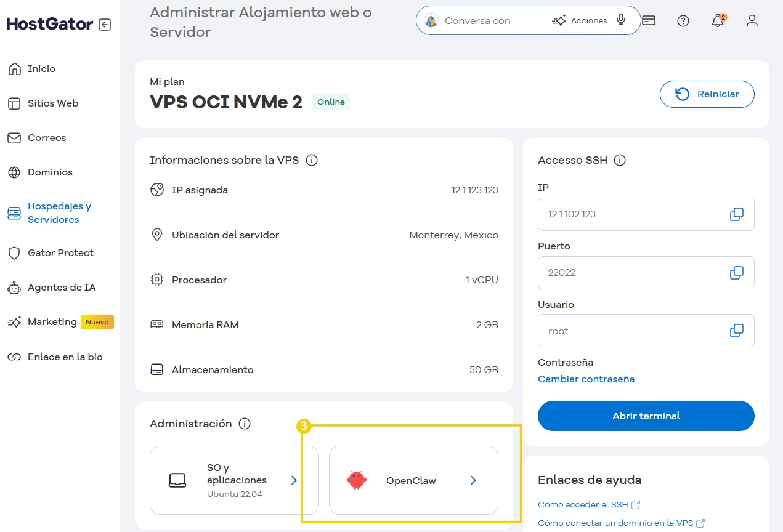This screenshot has width=783, height=532.
Task: Click the info icon next to Accesso SSH
Action: point(620,159)
